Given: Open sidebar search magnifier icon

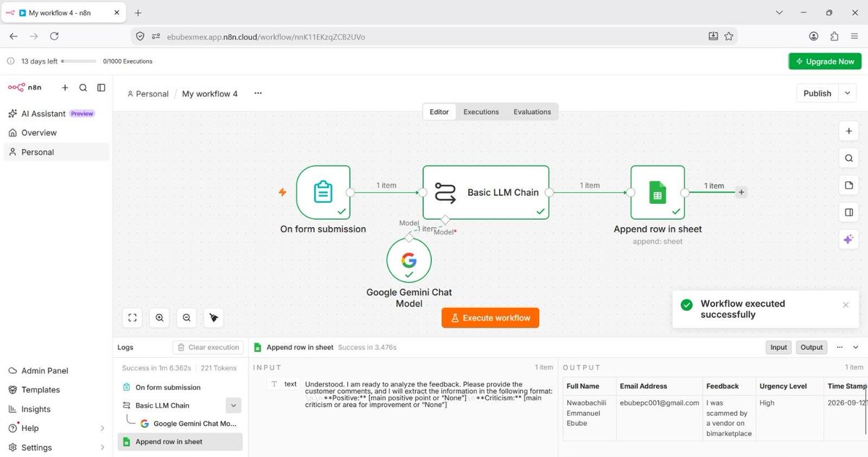Looking at the screenshot, I should coord(83,87).
